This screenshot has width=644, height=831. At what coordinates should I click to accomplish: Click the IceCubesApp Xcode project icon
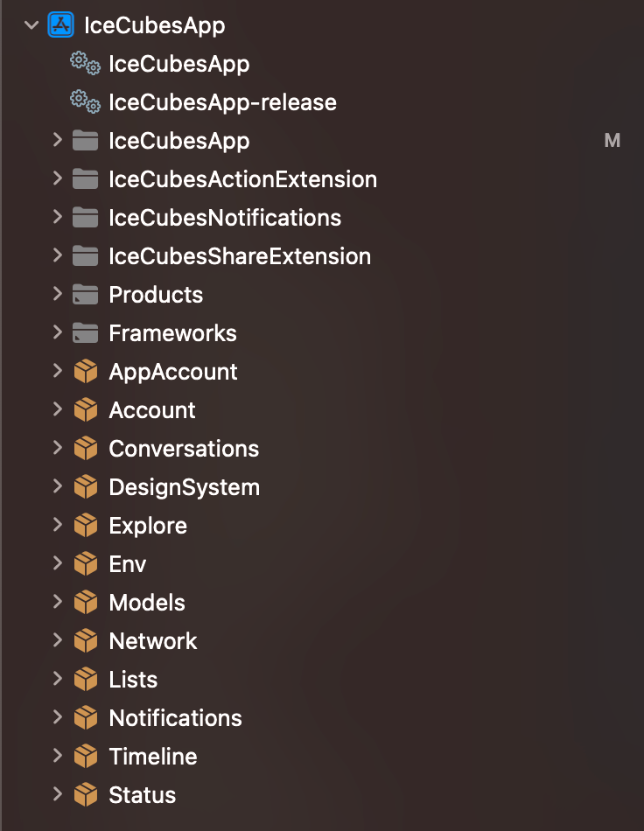click(61, 24)
